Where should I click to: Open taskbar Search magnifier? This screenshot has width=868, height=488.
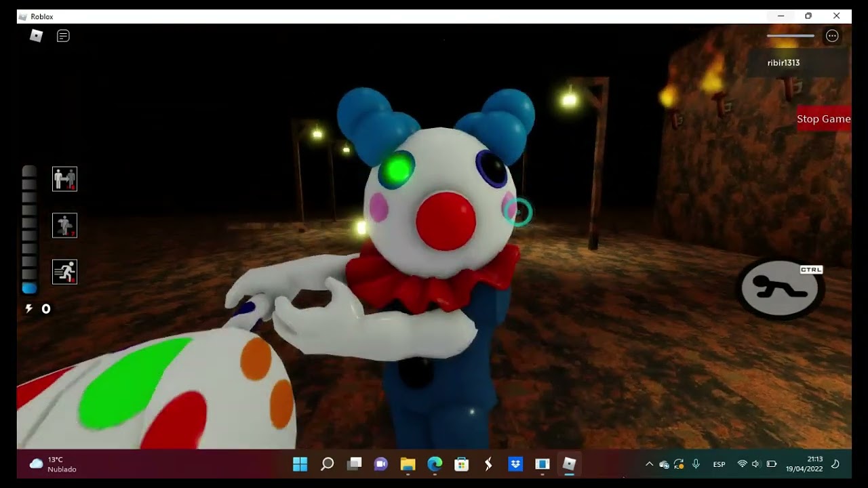coord(327,464)
